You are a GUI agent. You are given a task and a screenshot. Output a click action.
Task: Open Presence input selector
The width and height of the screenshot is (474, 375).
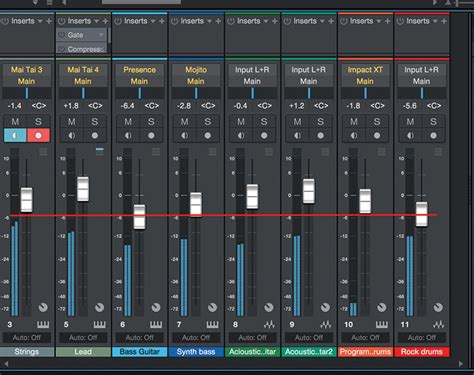[x=139, y=70]
